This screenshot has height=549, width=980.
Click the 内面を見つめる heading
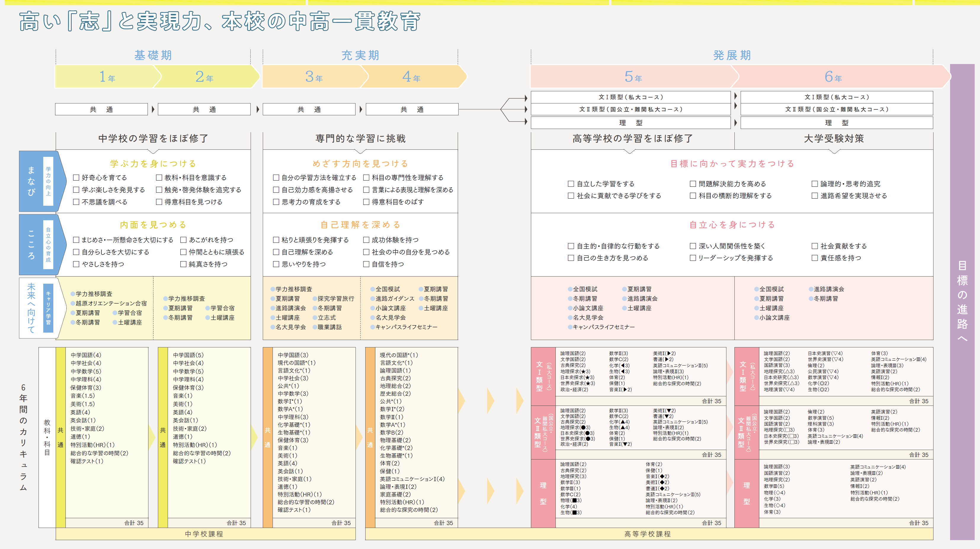click(153, 225)
